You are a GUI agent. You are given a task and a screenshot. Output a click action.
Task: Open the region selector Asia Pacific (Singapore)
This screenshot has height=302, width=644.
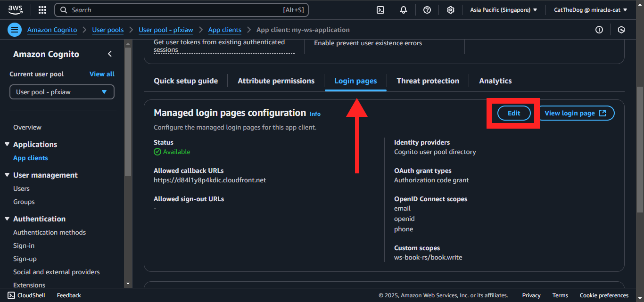(504, 10)
